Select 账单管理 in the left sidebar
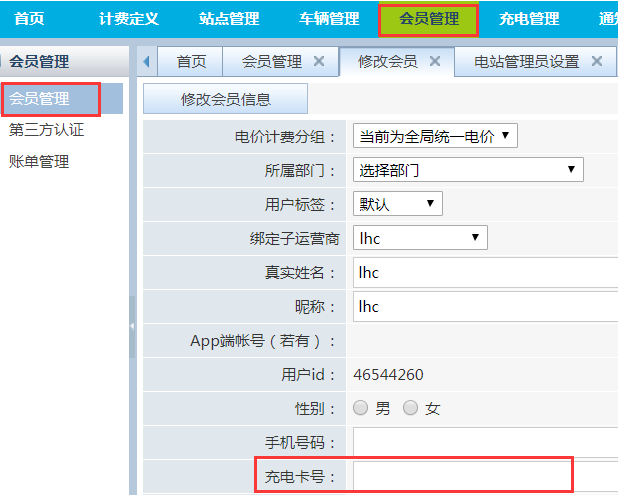The height and width of the screenshot is (495, 618). [39, 162]
